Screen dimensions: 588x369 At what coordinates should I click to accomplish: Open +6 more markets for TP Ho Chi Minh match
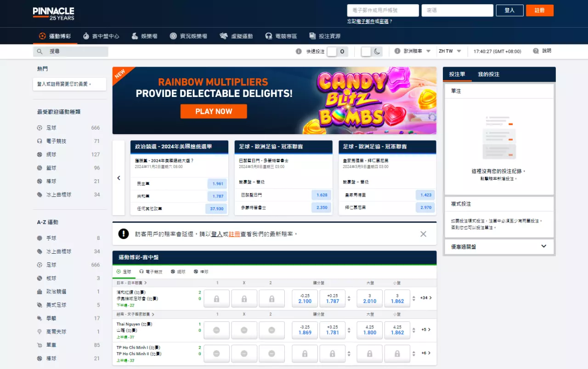pyautogui.click(x=426, y=353)
